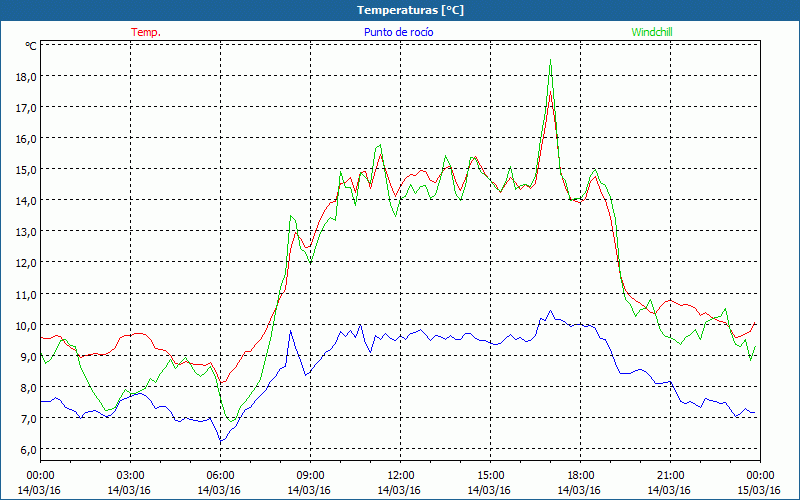Image resolution: width=800 pixels, height=500 pixels.
Task: Click the 12:00 time label
Action: 399,476
